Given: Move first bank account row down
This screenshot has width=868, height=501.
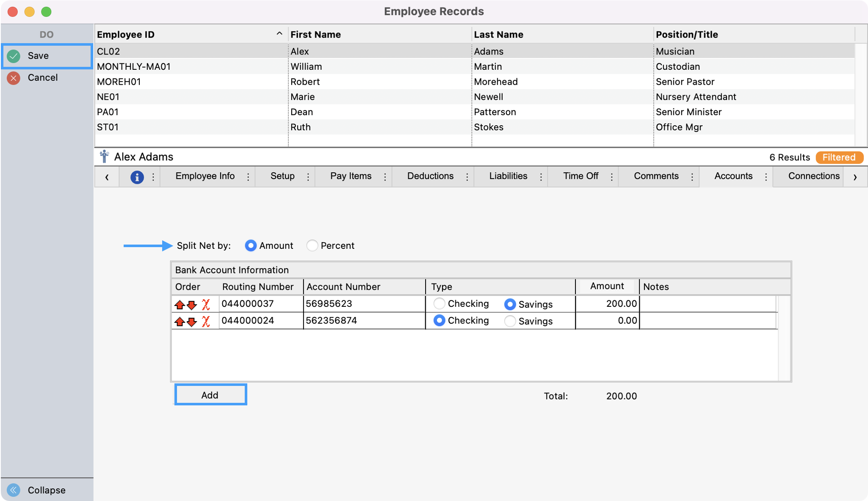Looking at the screenshot, I should tap(192, 305).
